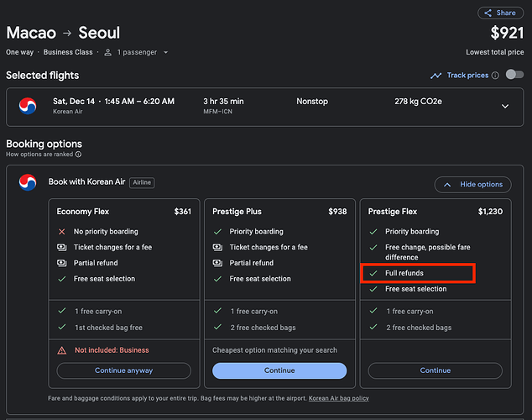Click Continue for Prestige Plus
This screenshot has height=420, width=532.
279,370
